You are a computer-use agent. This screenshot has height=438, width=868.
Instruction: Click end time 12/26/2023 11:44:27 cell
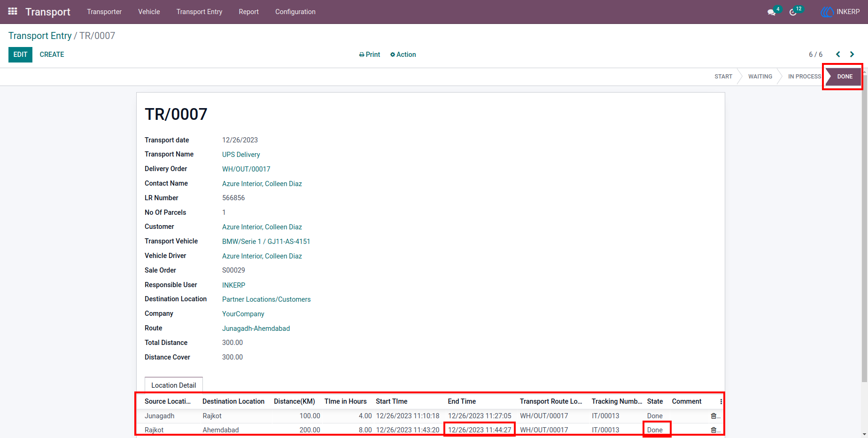point(480,430)
